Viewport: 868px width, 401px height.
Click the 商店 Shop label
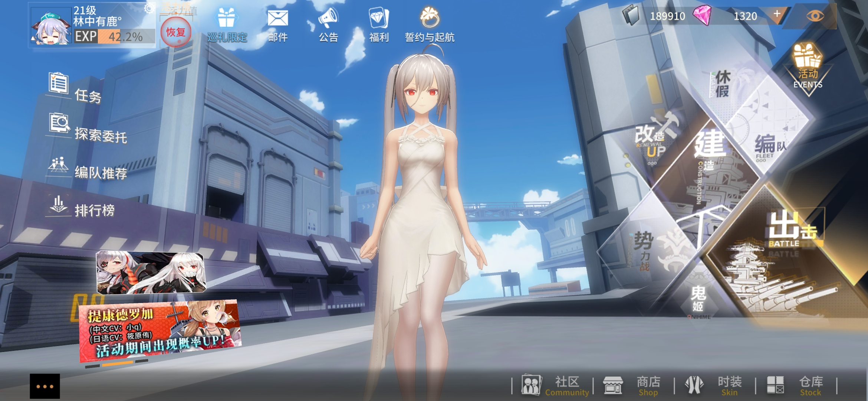(648, 386)
